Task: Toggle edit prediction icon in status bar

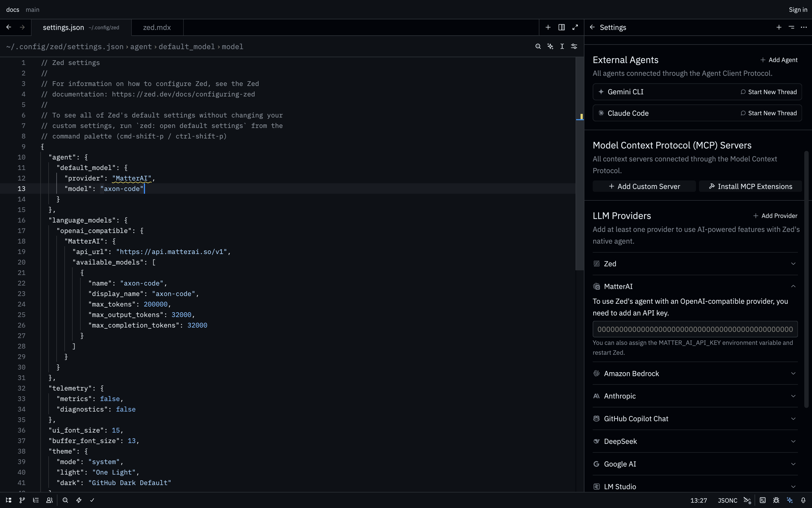Action: tap(747, 500)
